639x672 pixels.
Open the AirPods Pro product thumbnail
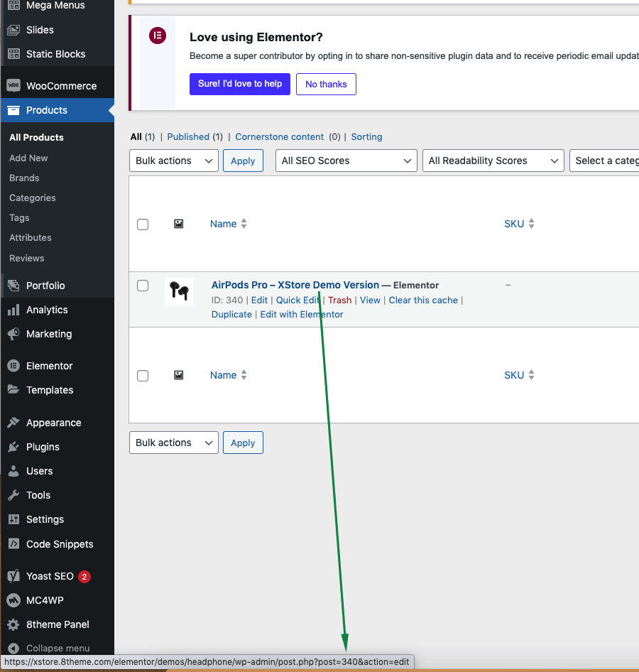click(179, 292)
